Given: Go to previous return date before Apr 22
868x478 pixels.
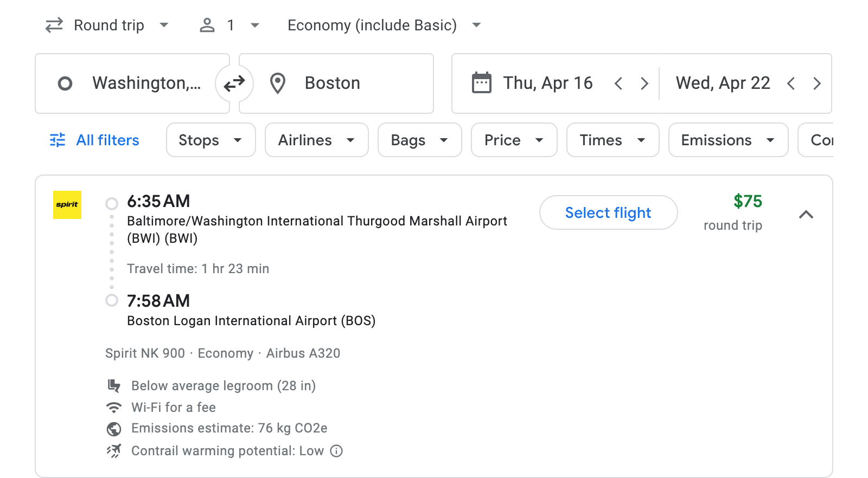Looking at the screenshot, I should [791, 83].
